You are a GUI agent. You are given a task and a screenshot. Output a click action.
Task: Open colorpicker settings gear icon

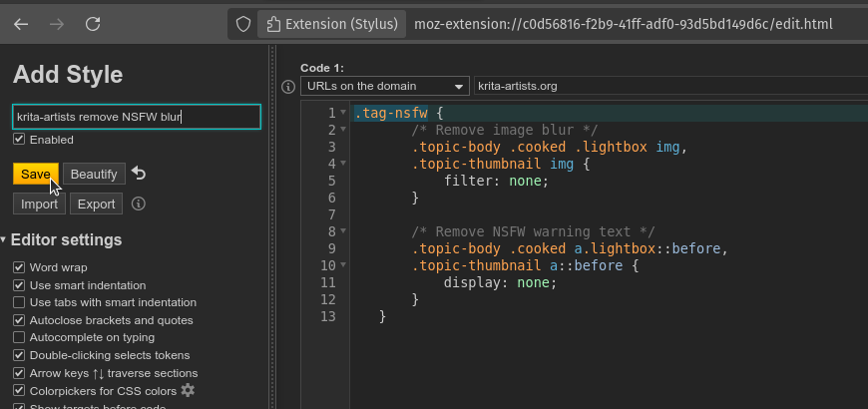coord(188,390)
